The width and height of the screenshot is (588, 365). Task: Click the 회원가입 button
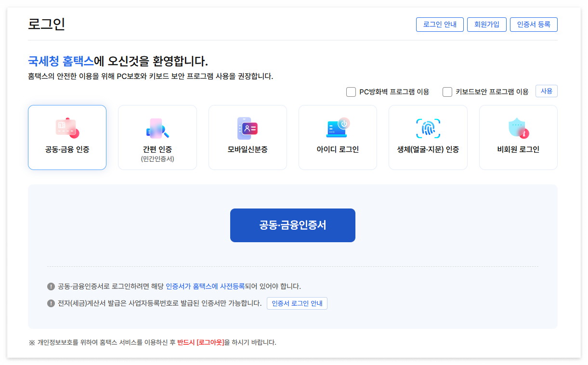tap(487, 25)
